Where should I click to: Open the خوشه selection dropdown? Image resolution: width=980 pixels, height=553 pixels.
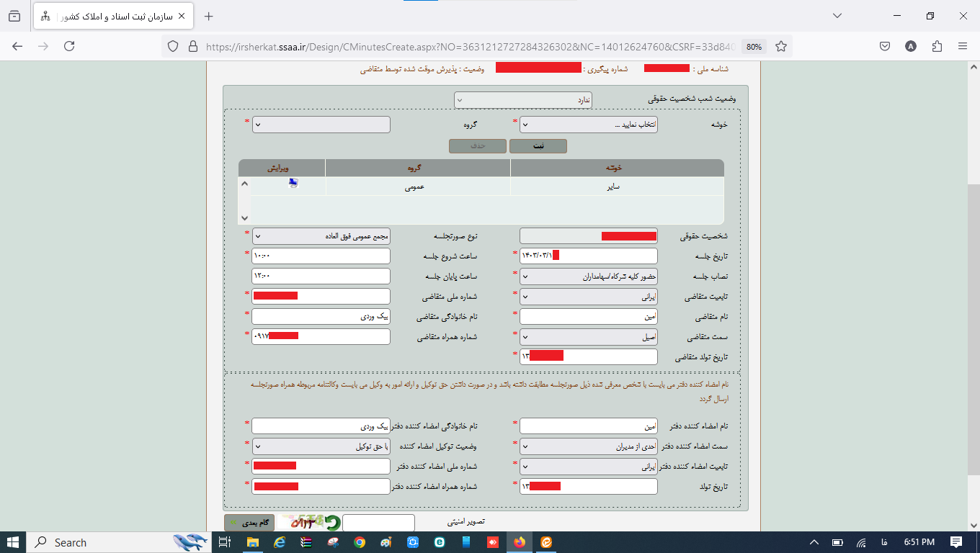589,125
